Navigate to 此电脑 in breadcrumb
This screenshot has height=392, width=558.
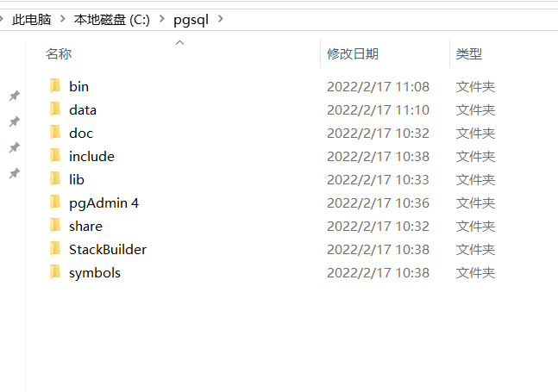[31, 19]
